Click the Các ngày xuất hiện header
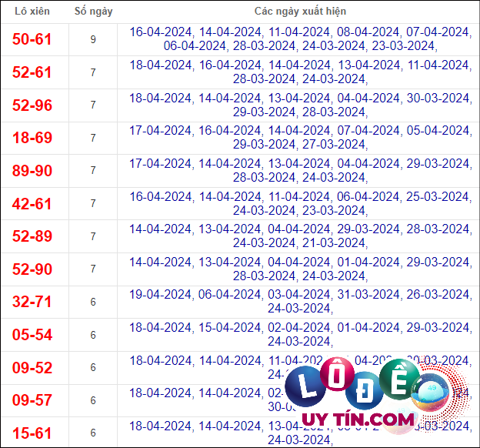Viewport: 480px width, 448px height. pos(300,12)
